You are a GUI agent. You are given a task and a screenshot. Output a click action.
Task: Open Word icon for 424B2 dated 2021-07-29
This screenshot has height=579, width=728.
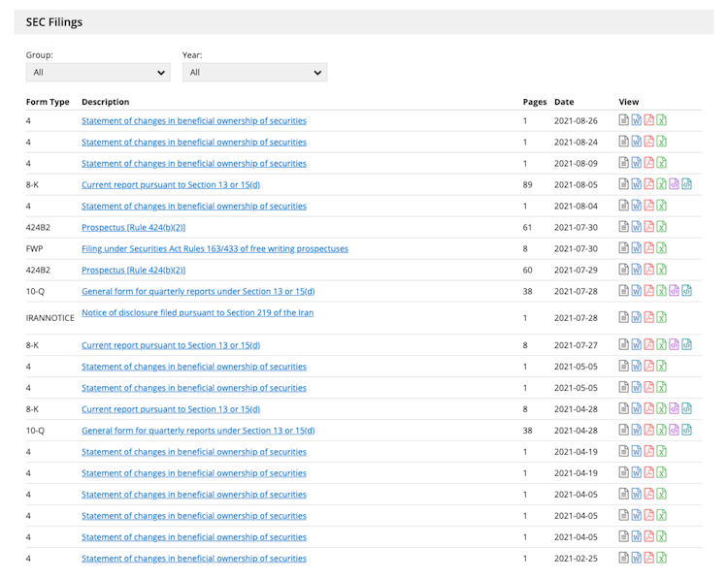click(637, 270)
